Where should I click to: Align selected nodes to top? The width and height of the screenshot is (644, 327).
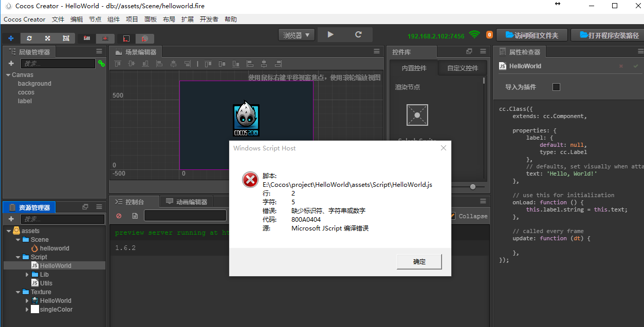tap(117, 64)
